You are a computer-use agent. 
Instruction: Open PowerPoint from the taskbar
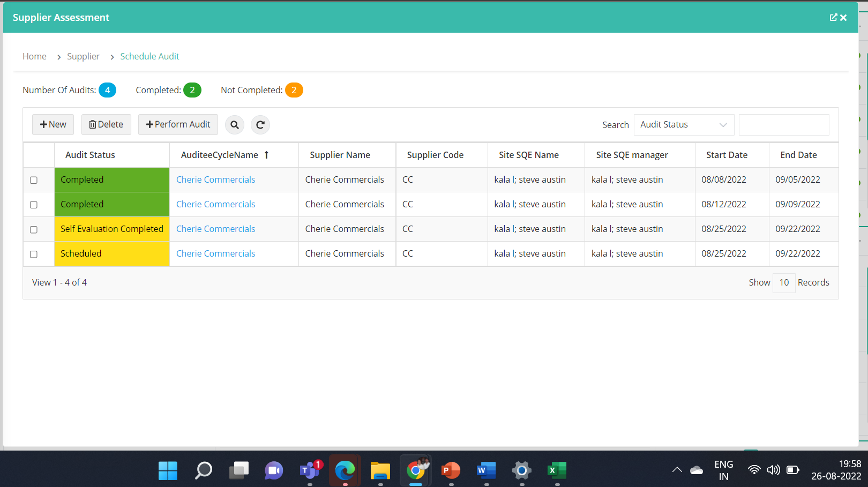click(x=451, y=471)
